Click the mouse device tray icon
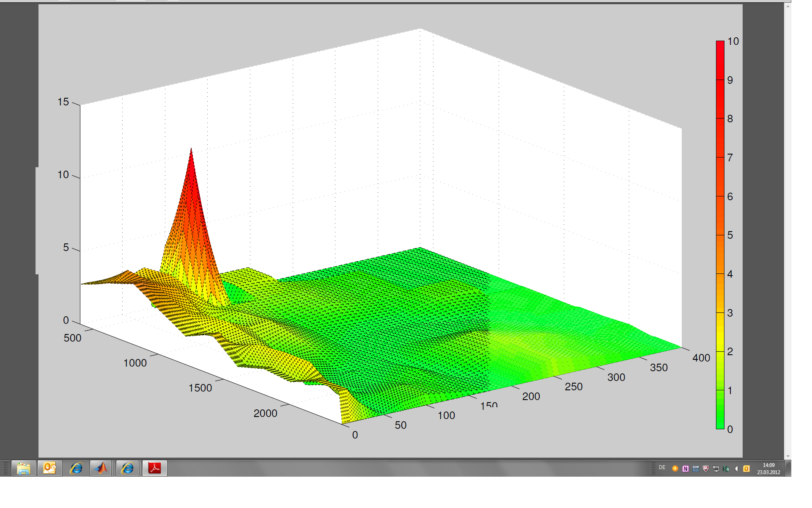Image resolution: width=812 pixels, height=508 pixels. tap(726, 469)
